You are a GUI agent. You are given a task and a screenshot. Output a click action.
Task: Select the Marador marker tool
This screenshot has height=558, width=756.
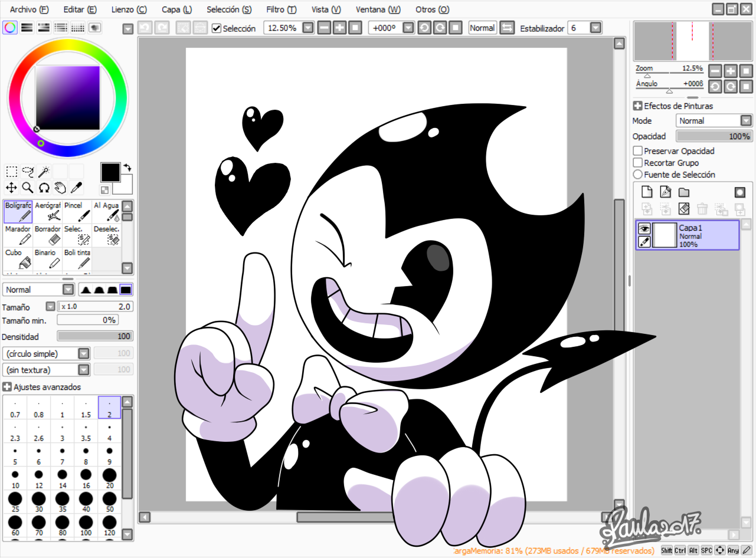pyautogui.click(x=18, y=235)
